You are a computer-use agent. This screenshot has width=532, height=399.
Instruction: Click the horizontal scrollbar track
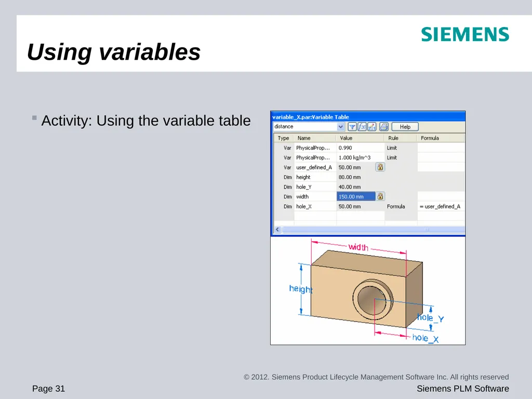coord(373,229)
